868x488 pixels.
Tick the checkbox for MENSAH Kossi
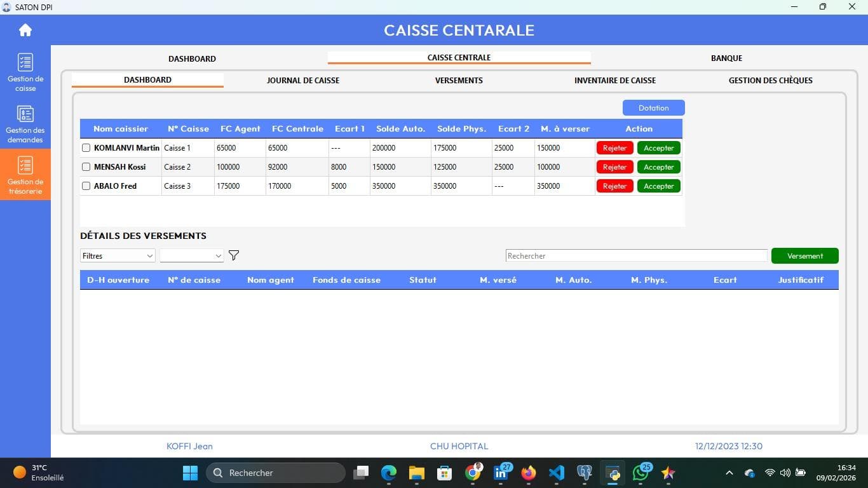pyautogui.click(x=86, y=167)
